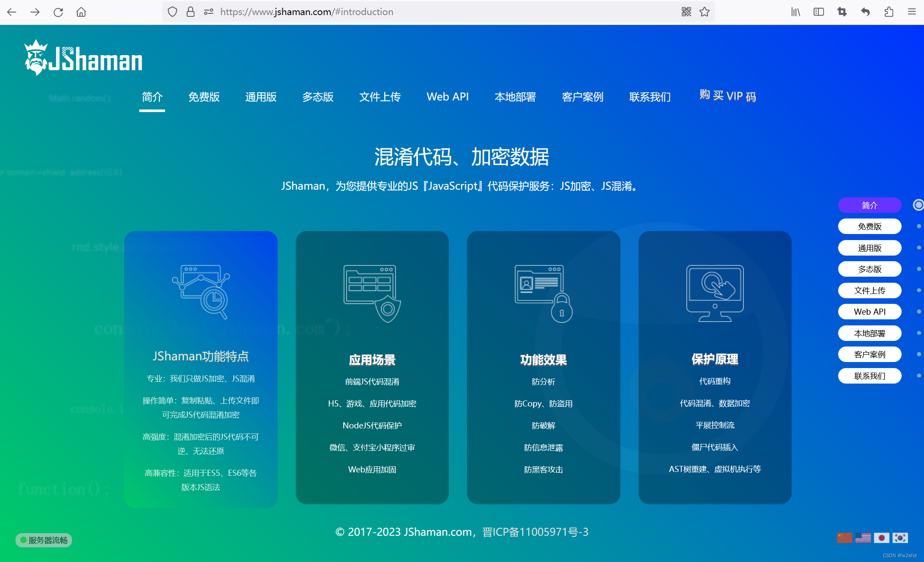This screenshot has height=562, width=924.
Task: Bookmark this page via the star icon
Action: pos(705,12)
